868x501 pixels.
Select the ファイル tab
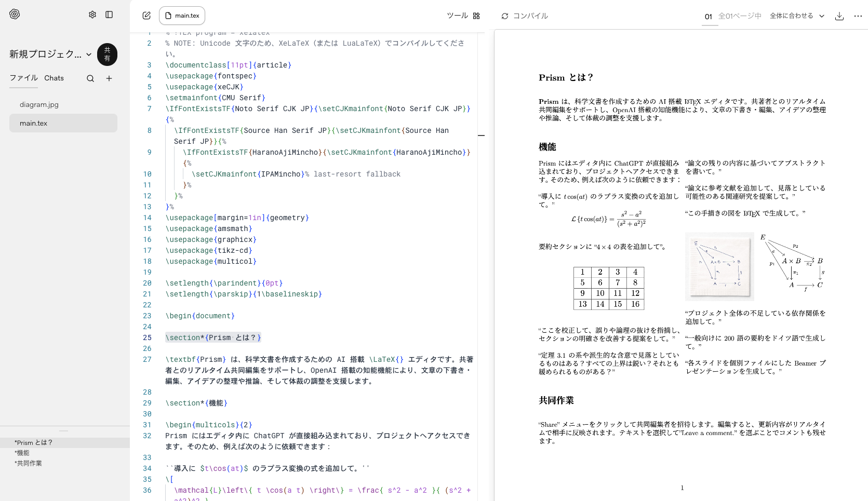23,78
